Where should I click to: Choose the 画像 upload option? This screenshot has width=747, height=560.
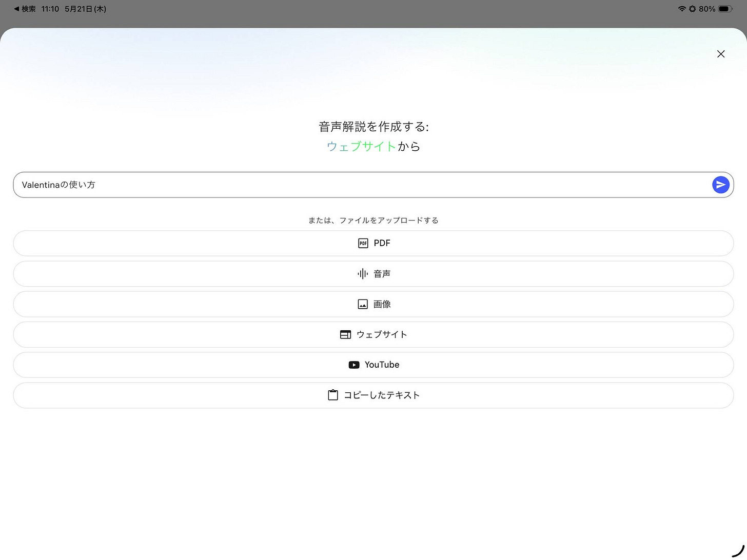373,304
